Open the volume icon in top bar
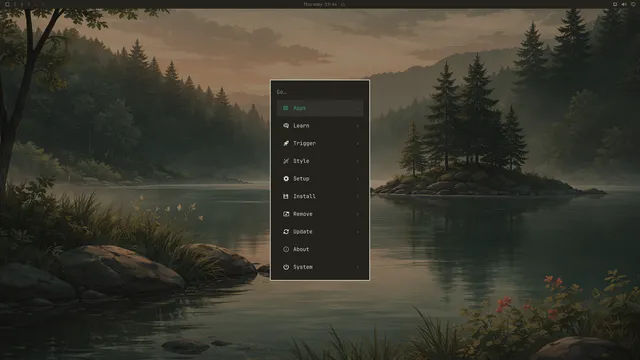This screenshot has height=360, width=640. [x=624, y=4]
